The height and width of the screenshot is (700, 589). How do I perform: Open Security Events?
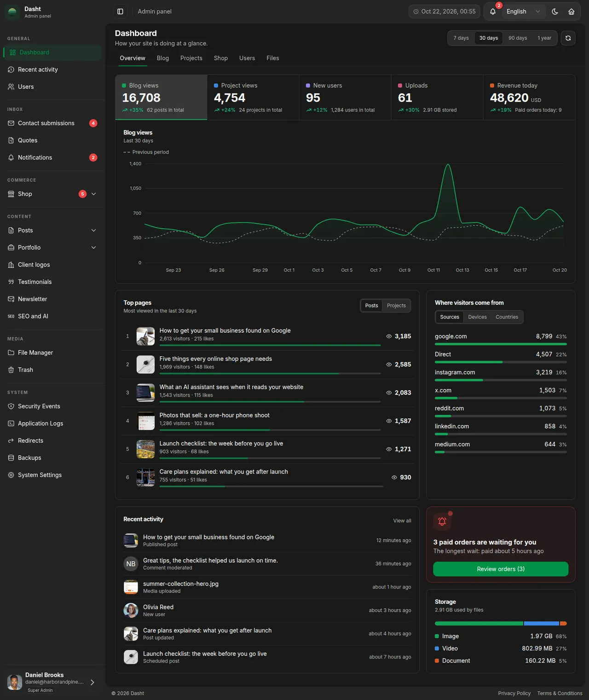(52, 406)
